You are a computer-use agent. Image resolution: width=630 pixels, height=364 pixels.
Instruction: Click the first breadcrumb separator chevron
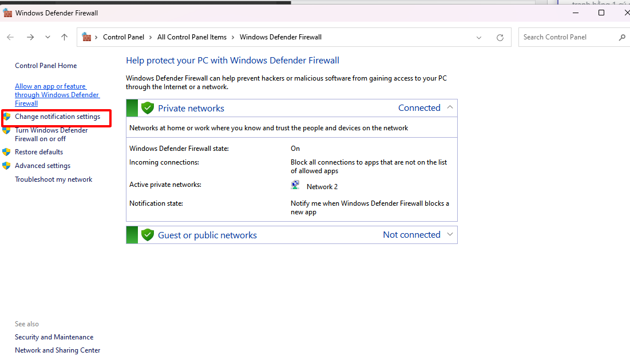97,37
